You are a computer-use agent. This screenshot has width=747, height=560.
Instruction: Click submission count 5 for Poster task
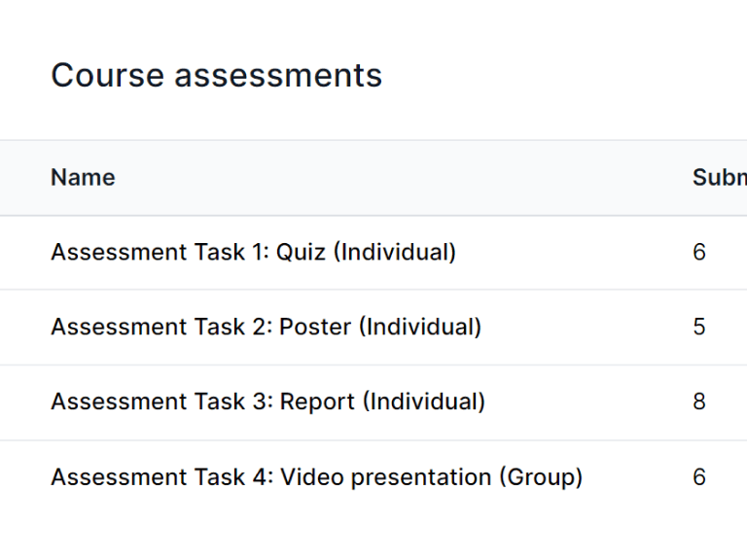[699, 328]
